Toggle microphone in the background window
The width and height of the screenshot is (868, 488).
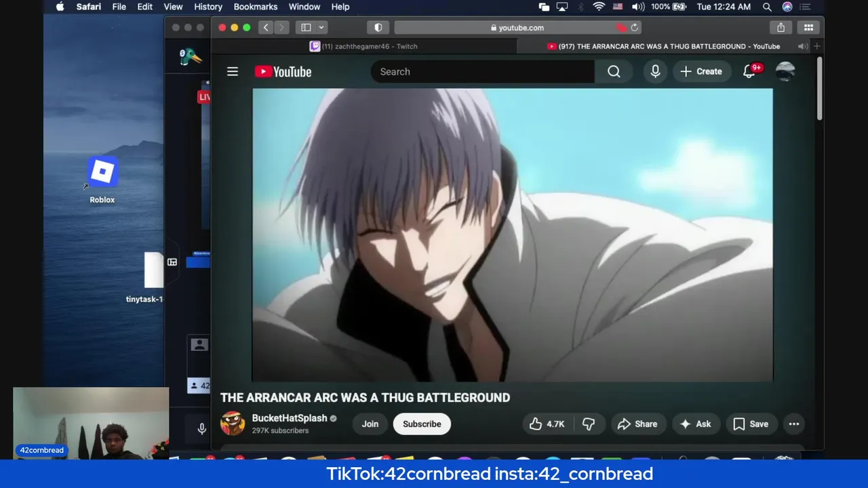[x=201, y=428]
